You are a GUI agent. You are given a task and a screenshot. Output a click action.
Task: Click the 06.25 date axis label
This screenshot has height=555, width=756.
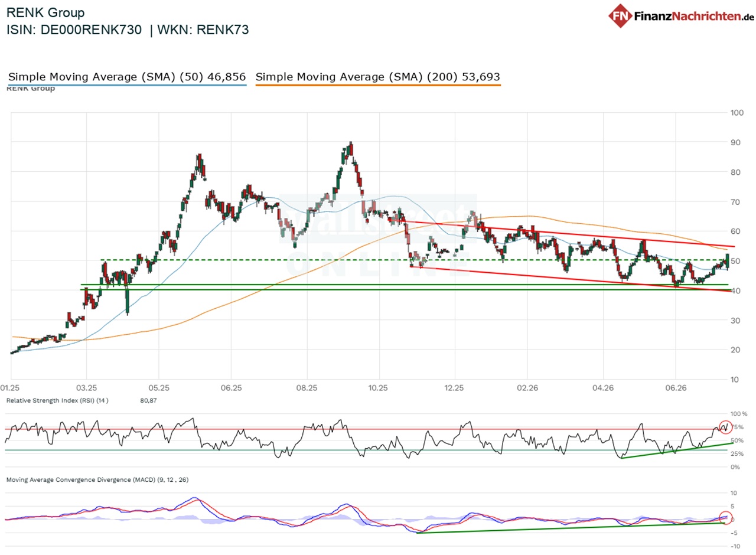pyautogui.click(x=231, y=388)
